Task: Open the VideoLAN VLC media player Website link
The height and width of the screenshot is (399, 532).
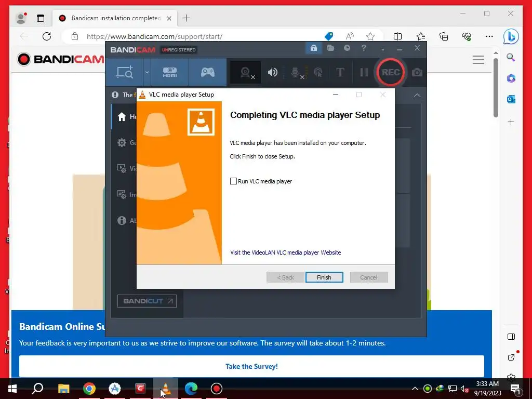Action: click(285, 252)
